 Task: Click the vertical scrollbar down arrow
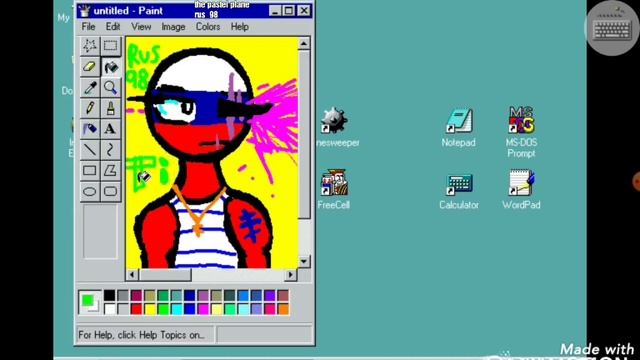coord(304,262)
